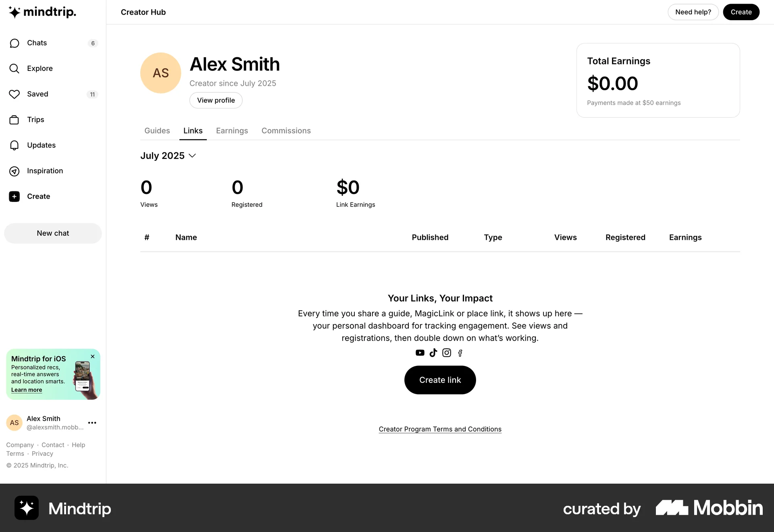Screen dimensions: 774x532
Task: Open Creator Program Terms and Conditions
Action: 440,429
